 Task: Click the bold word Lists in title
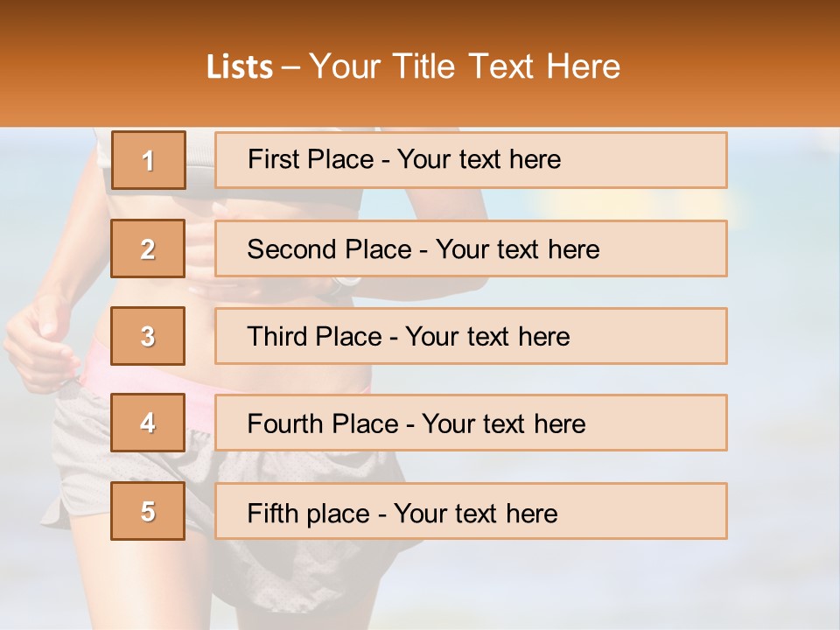point(240,67)
